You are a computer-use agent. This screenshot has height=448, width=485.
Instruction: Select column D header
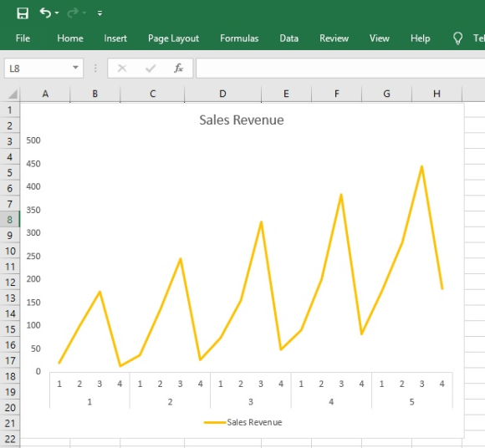click(222, 94)
